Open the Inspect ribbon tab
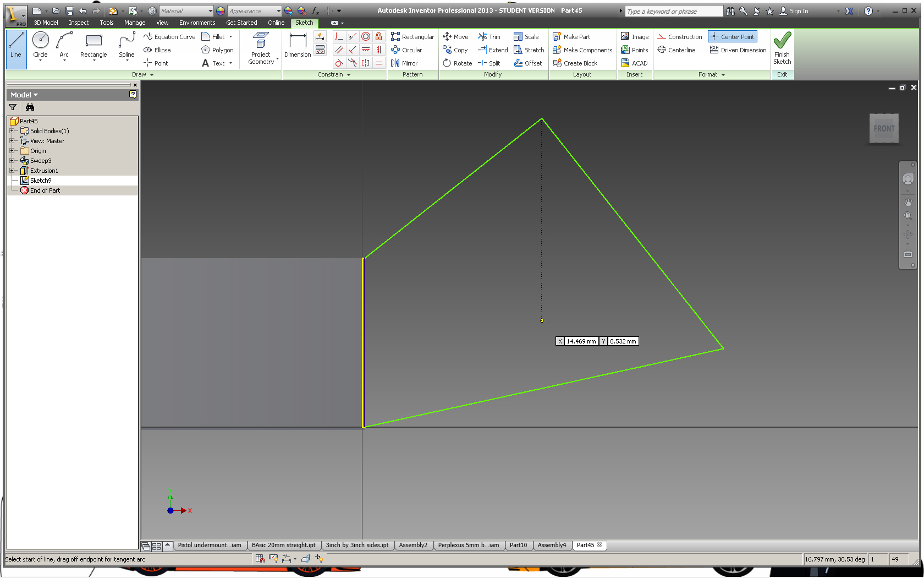The image size is (924, 578). pyautogui.click(x=79, y=23)
